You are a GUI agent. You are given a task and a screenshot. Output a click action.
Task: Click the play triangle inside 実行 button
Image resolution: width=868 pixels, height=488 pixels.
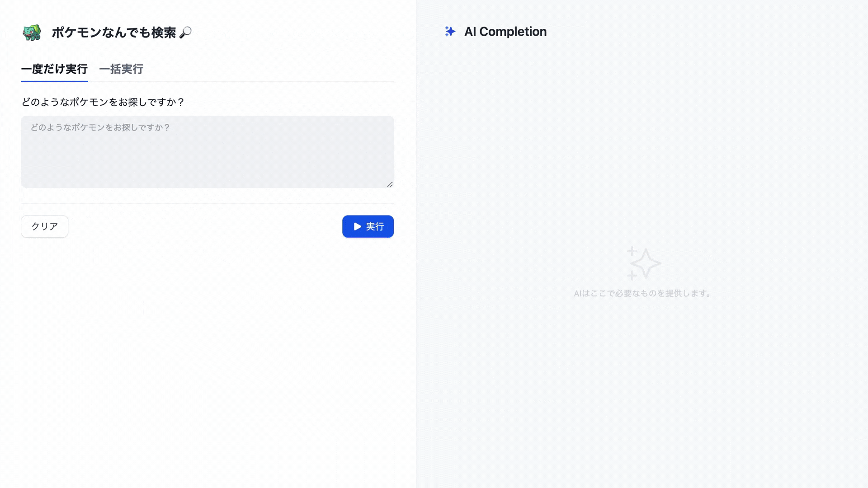(357, 226)
